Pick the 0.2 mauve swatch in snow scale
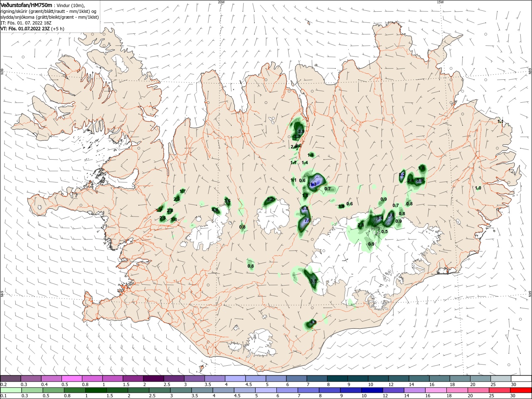 [10, 379]
